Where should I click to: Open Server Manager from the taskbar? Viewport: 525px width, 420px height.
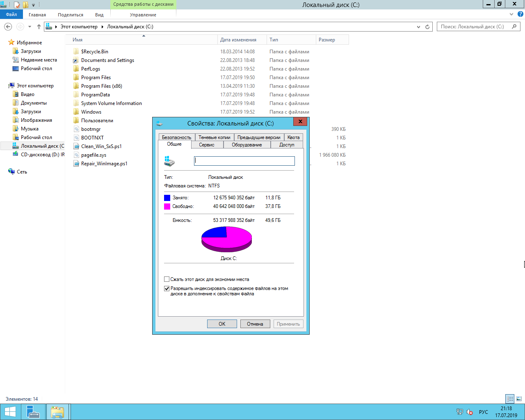point(33,412)
